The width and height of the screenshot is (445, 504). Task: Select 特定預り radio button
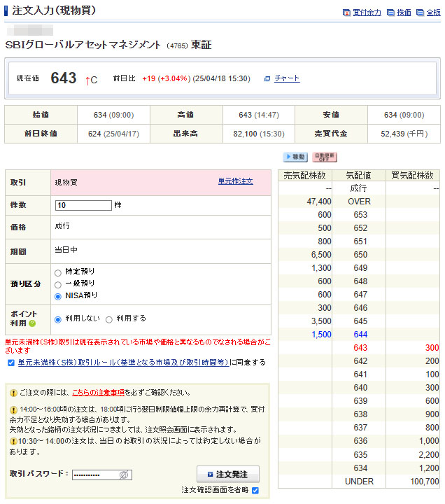tap(57, 272)
